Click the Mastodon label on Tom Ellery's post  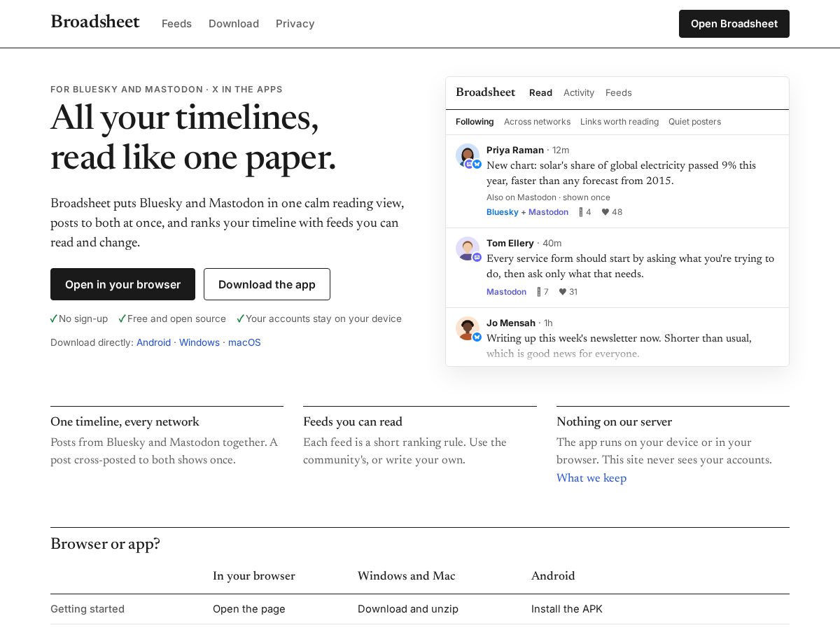[506, 292]
